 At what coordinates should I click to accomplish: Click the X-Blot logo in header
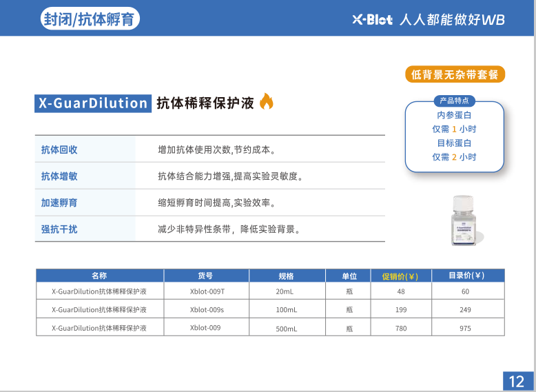(372, 19)
